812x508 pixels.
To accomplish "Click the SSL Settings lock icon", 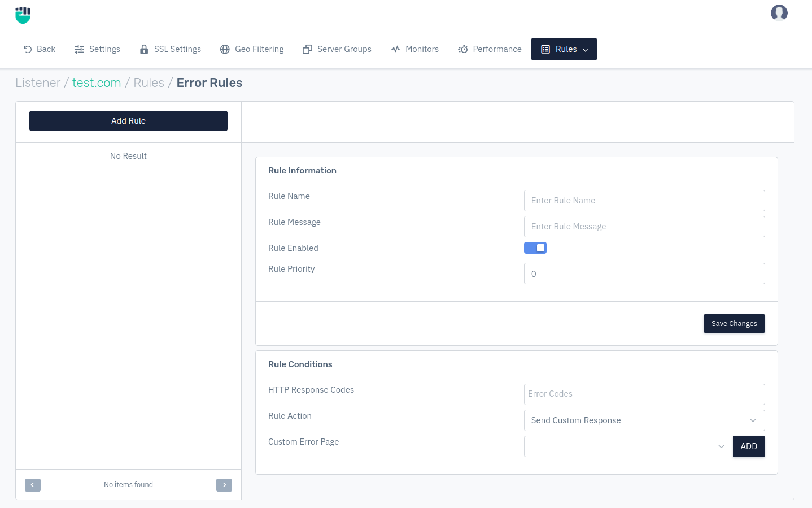I will click(144, 49).
